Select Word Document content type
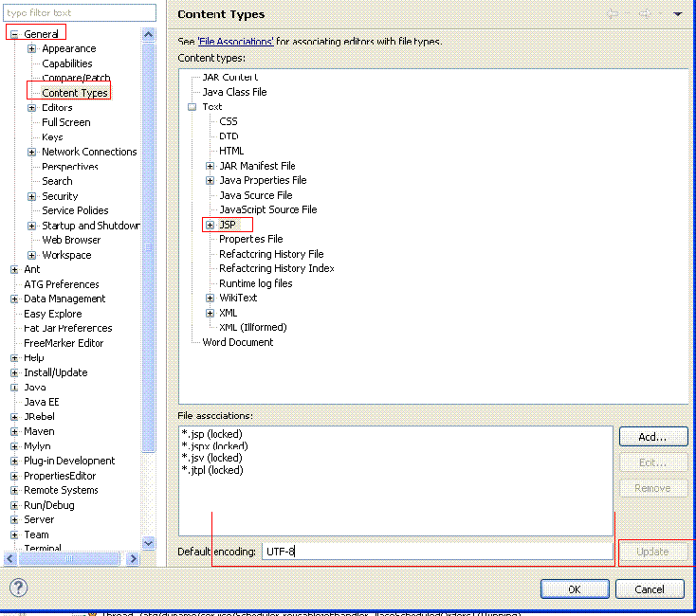Image resolution: width=696 pixels, height=616 pixels. click(237, 342)
